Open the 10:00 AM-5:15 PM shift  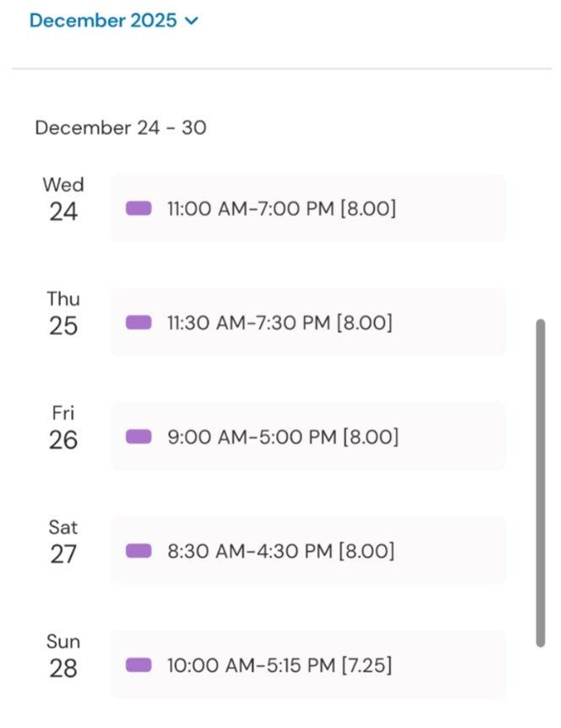point(308,665)
